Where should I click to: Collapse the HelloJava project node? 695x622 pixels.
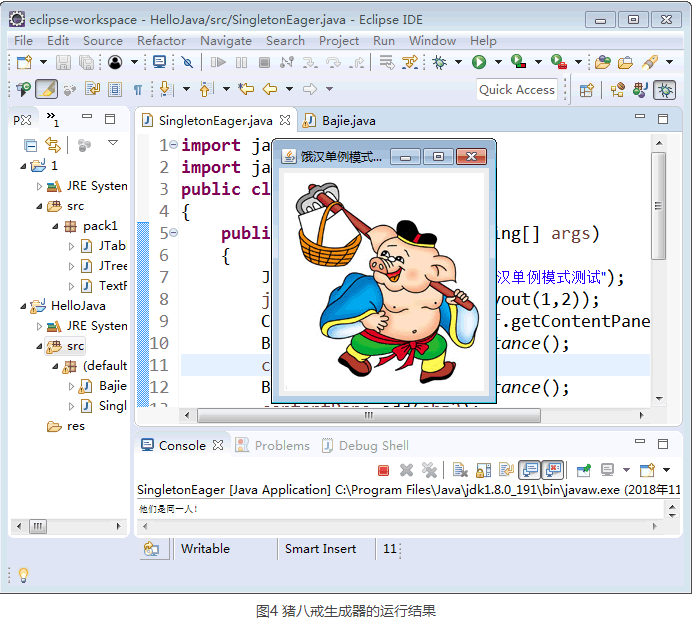click(23, 306)
